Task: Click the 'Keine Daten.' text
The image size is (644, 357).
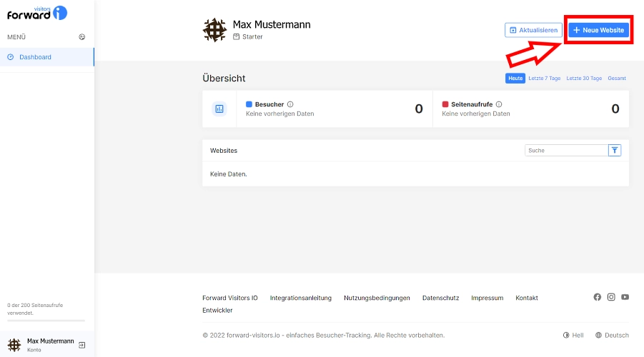Action: [228, 174]
